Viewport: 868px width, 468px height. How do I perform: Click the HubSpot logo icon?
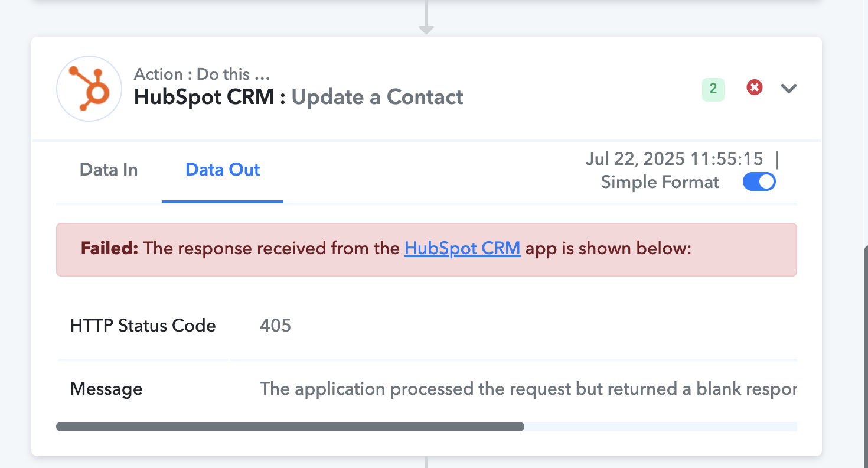(89, 89)
